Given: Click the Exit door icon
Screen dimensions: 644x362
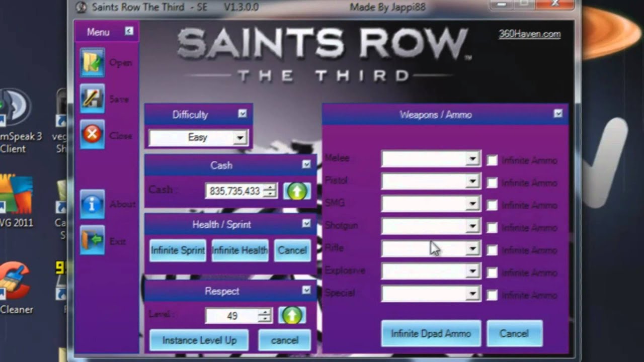Looking at the screenshot, I should 92,240.
